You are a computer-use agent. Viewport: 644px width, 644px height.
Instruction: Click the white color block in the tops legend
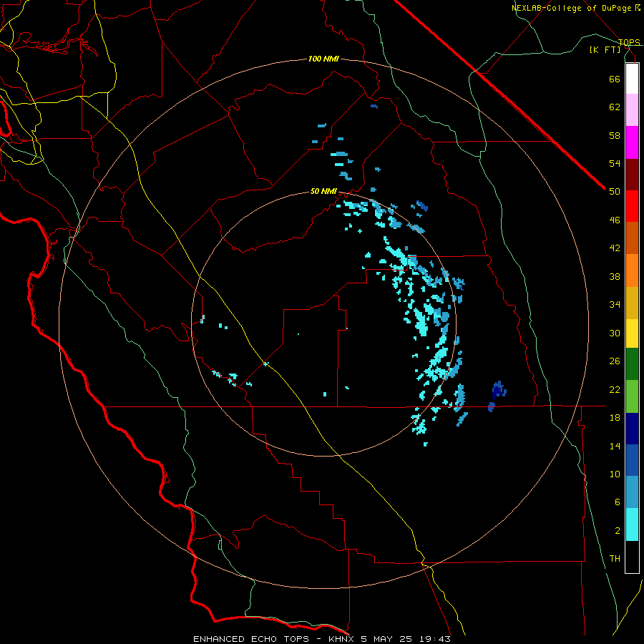(x=632, y=79)
